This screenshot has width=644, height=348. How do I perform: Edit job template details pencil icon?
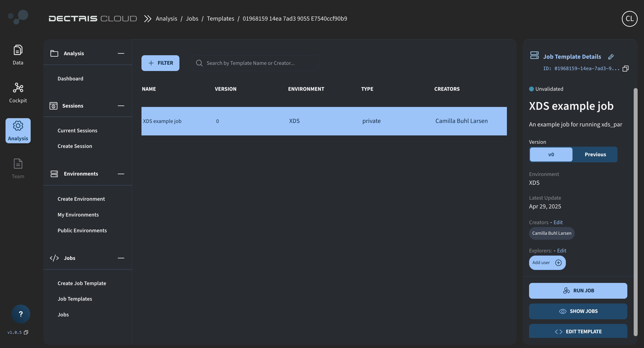pyautogui.click(x=611, y=57)
